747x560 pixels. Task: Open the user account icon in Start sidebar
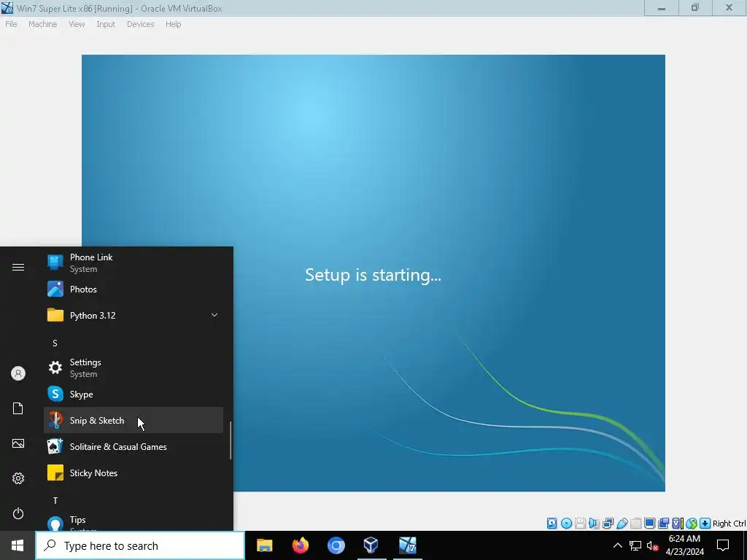click(x=18, y=373)
